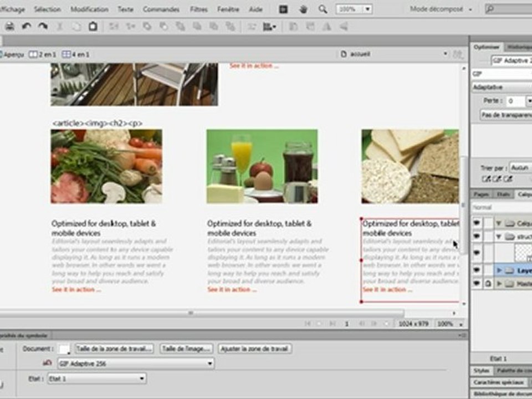Image resolution: width=532 pixels, height=399 pixels.
Task: Click the Print icon in the toolbar
Action: click(9, 27)
